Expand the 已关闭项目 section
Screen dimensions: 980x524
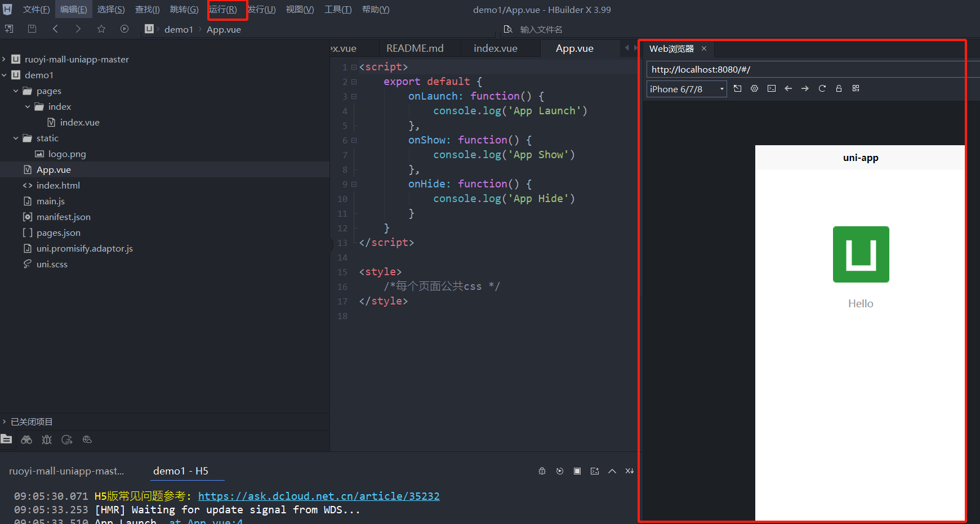click(x=4, y=422)
